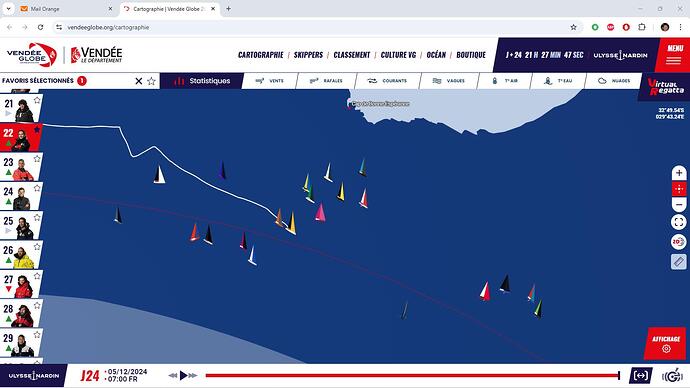Favorite skipper 24 with its star

[37, 188]
